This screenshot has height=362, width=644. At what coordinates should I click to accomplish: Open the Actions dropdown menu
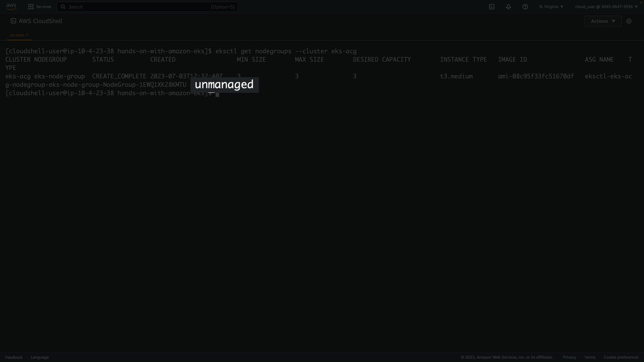coord(603,21)
